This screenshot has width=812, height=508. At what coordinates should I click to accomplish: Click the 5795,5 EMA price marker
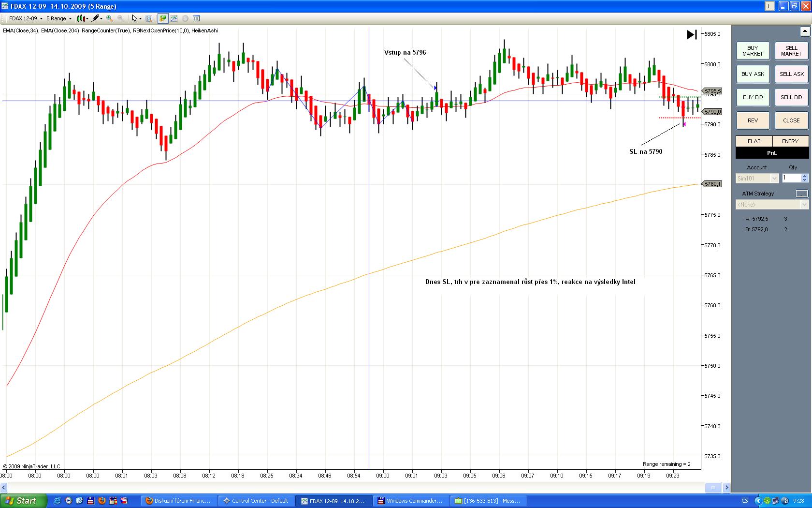[x=711, y=91]
